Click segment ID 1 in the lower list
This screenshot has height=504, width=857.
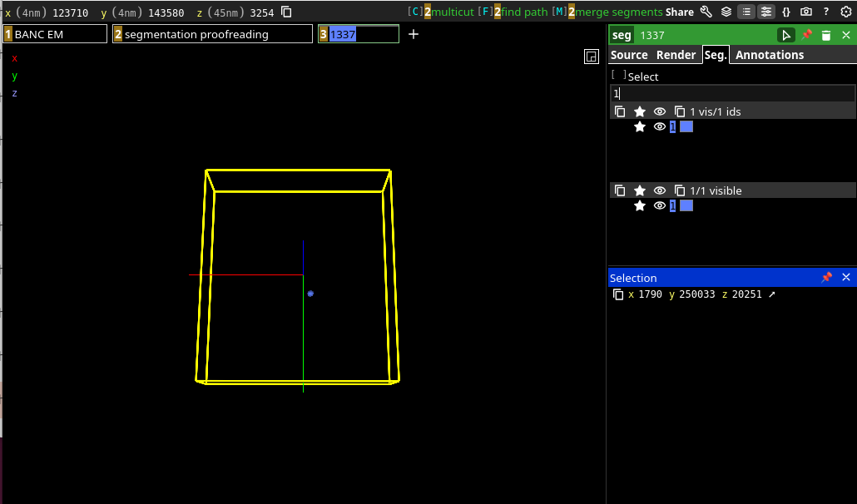tap(673, 206)
